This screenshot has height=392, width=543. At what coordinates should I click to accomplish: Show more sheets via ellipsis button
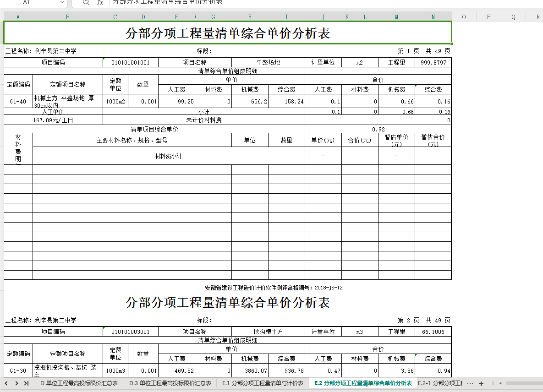coord(470,383)
